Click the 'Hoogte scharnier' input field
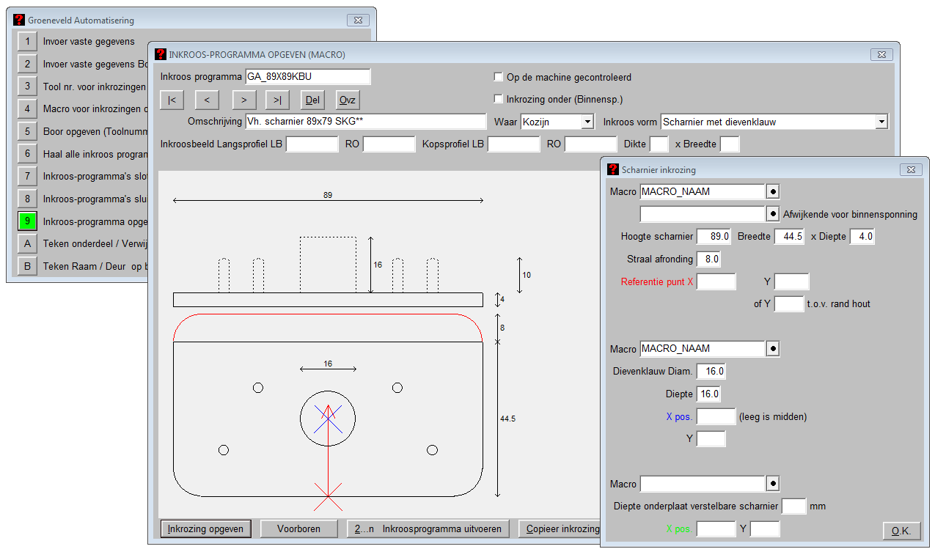Screen dimensions: 935x560 (x=714, y=237)
